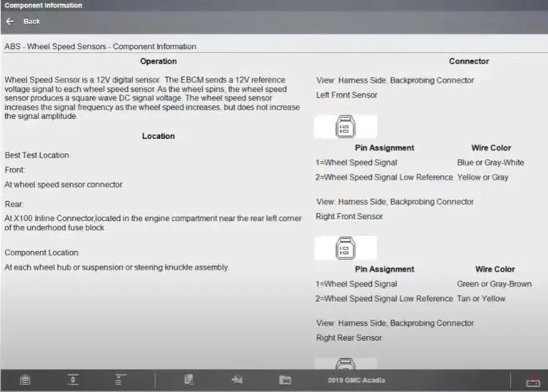Click the Operation section heading
548x392 pixels.
[158, 61]
